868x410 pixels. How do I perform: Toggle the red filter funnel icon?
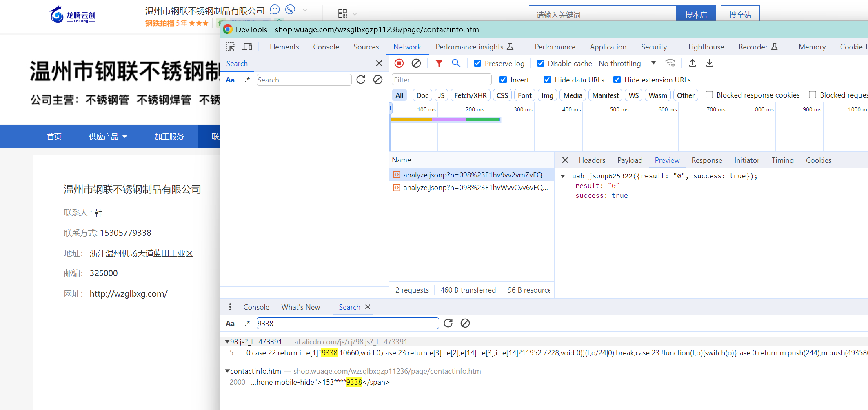click(x=439, y=63)
